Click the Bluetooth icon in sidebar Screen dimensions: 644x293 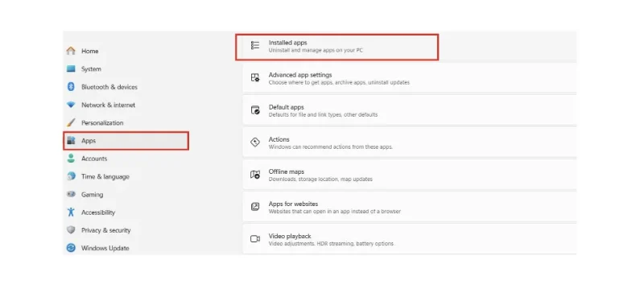click(71, 87)
